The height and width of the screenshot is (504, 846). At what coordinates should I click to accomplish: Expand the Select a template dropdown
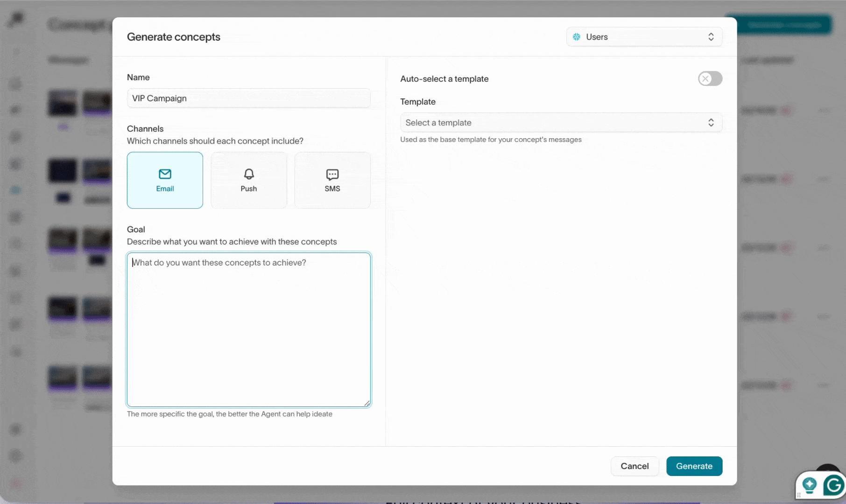561,123
